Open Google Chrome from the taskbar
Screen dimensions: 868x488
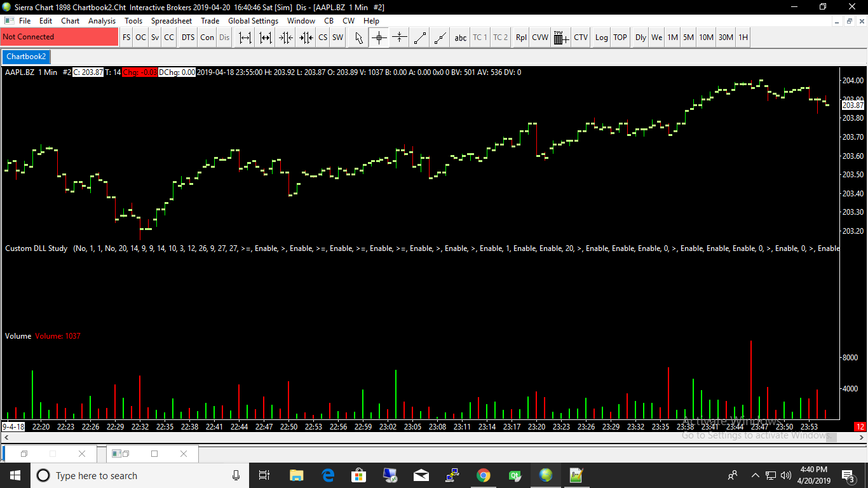(484, 475)
